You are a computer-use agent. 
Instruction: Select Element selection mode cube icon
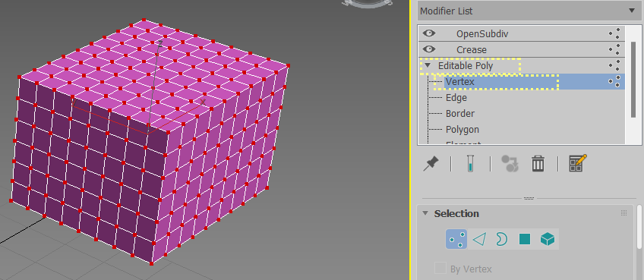[x=548, y=239]
